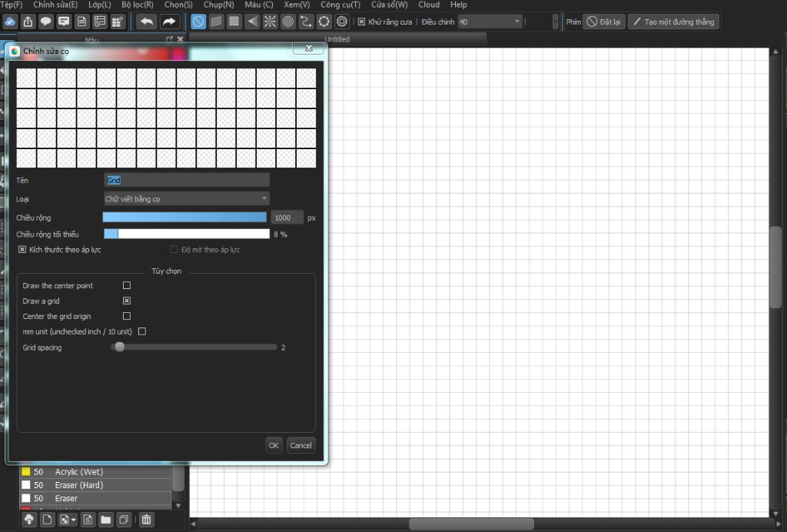Click the grid brush preview thumbnail
The image size is (787, 532).
(166, 118)
